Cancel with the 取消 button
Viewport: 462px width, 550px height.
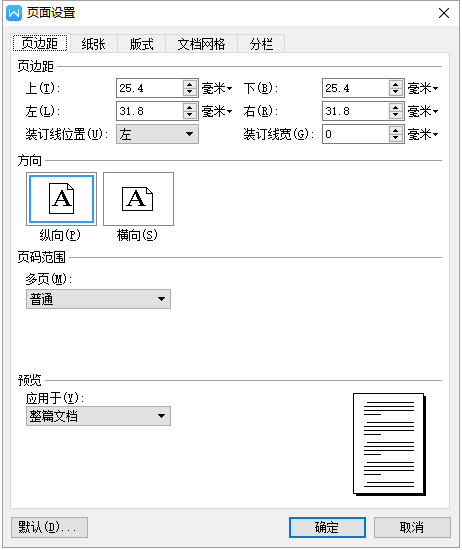(412, 527)
